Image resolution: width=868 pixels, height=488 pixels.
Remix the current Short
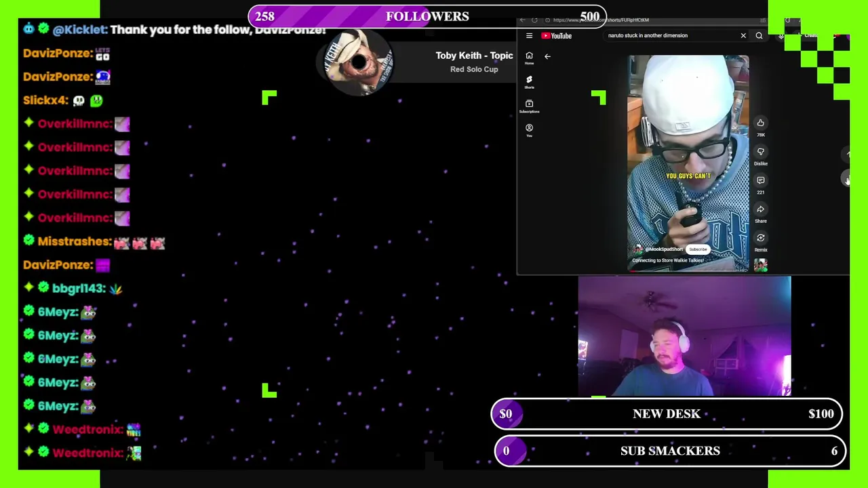[760, 239]
